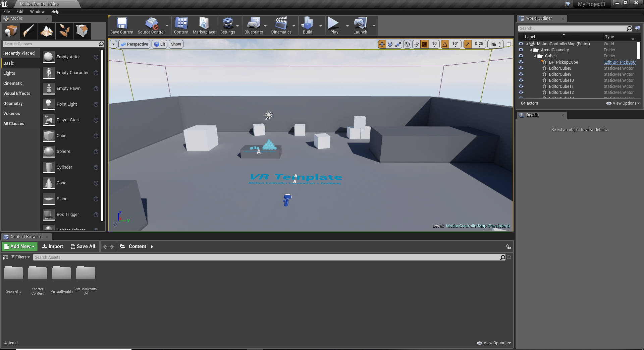Open the viewport options dropdown arrow
The image size is (644, 350).
pos(113,44)
